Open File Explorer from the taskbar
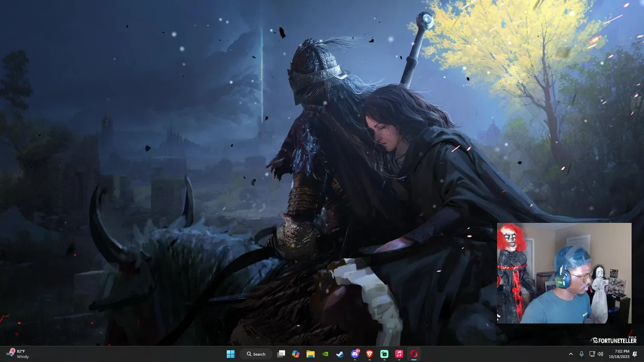This screenshot has width=644, height=362. pyautogui.click(x=310, y=354)
